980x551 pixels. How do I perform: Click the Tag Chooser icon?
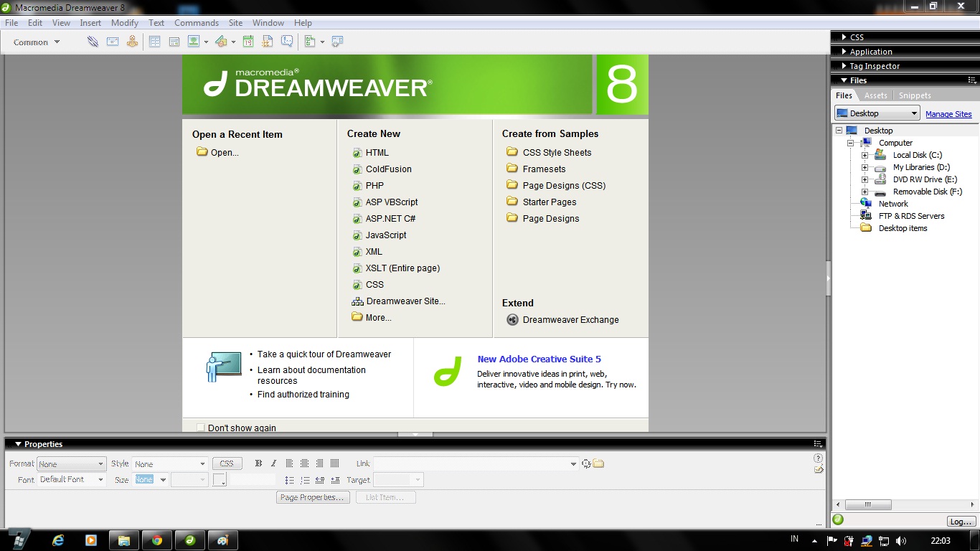tap(337, 42)
